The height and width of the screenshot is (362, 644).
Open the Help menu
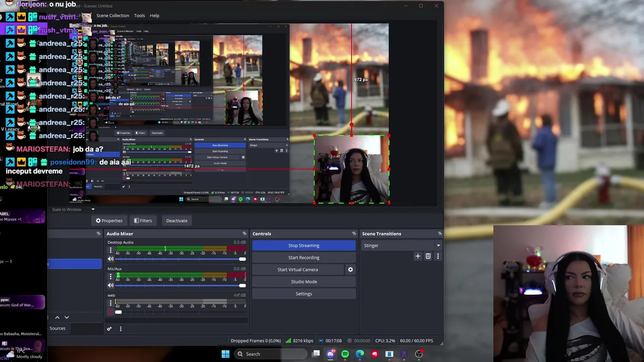tap(154, 16)
